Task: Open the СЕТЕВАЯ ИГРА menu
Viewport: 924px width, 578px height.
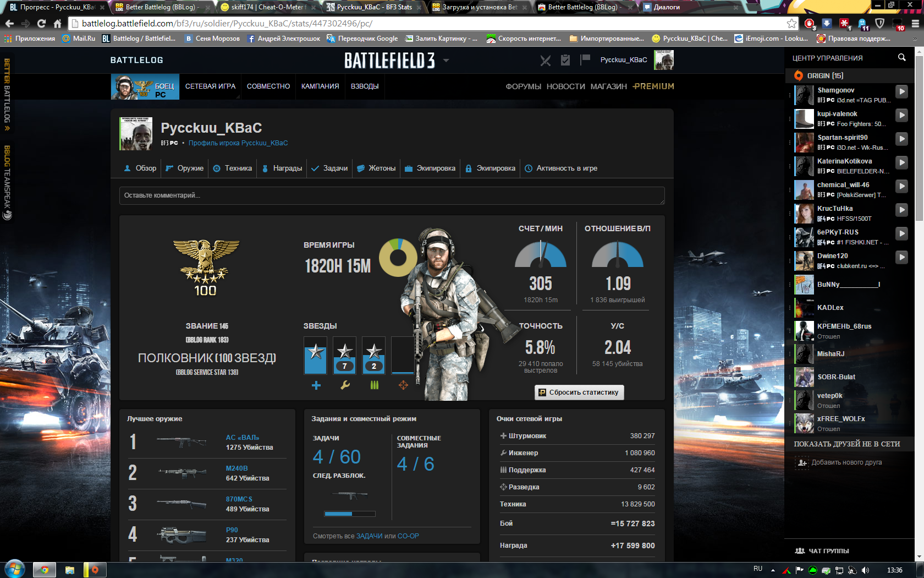Action: pos(210,86)
